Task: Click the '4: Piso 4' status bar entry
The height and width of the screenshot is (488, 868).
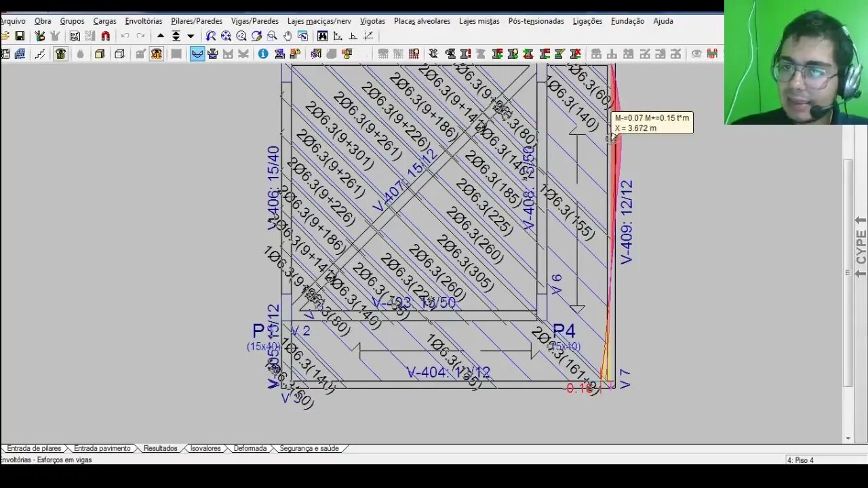Action: pyautogui.click(x=800, y=460)
